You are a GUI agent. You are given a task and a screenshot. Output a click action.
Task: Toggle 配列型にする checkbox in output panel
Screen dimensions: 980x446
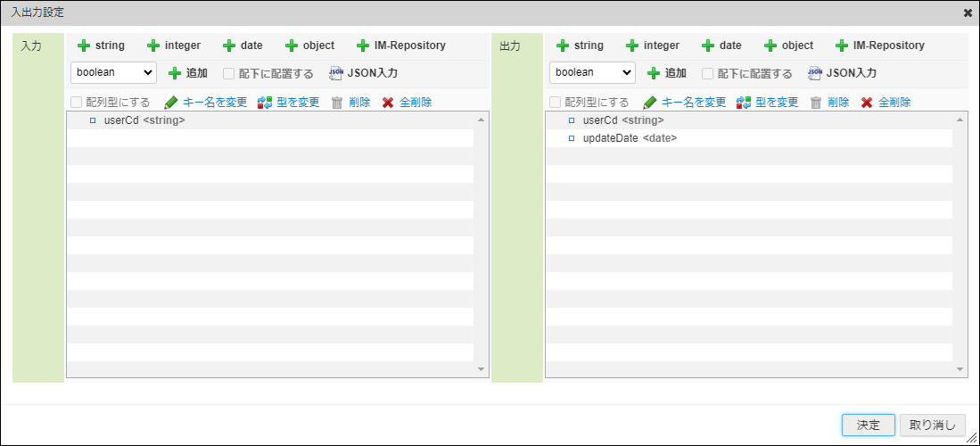click(555, 103)
